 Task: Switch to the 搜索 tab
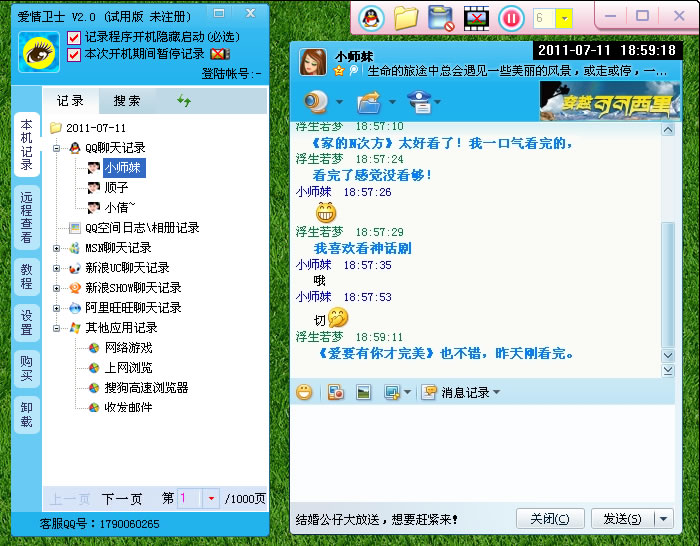pyautogui.click(x=127, y=101)
